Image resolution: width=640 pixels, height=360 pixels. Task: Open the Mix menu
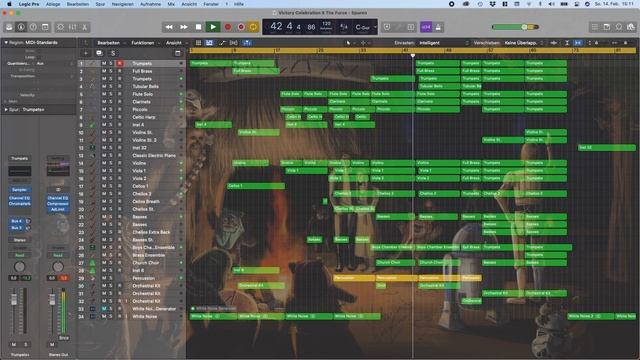tap(171, 4)
